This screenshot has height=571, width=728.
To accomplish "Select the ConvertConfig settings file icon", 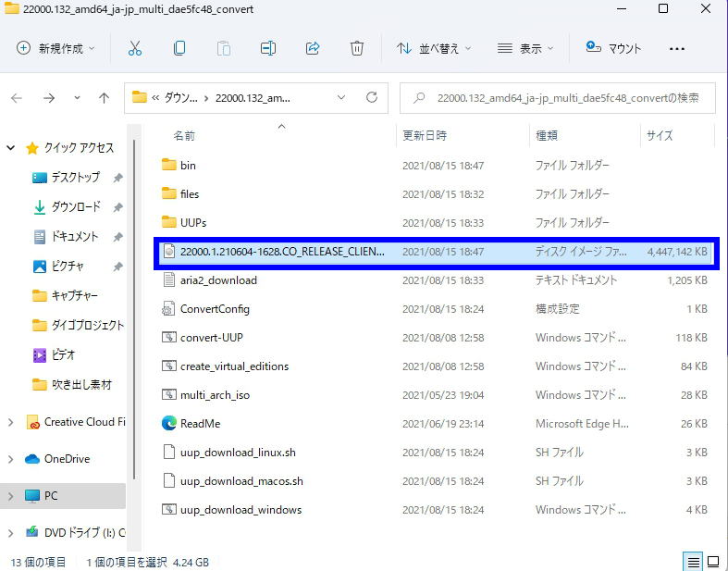I will (168, 309).
